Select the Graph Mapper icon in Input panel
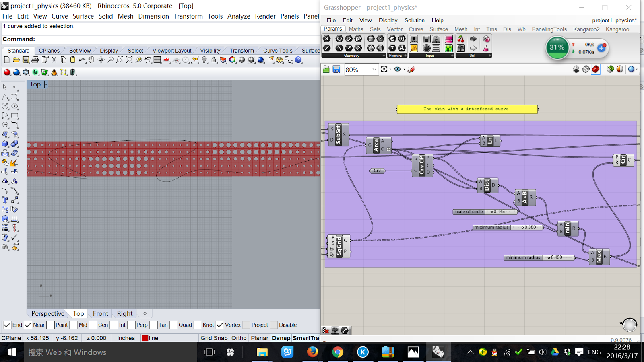This screenshot has width=644, height=362. (449, 39)
